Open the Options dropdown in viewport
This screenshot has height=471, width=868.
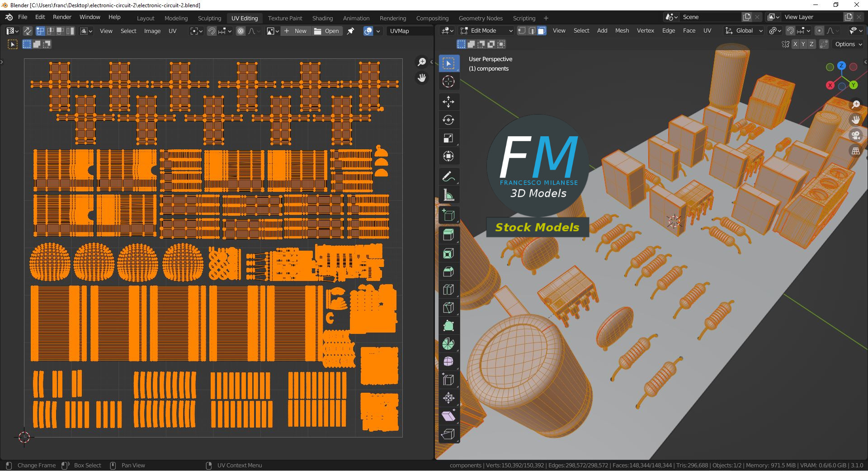pos(848,44)
